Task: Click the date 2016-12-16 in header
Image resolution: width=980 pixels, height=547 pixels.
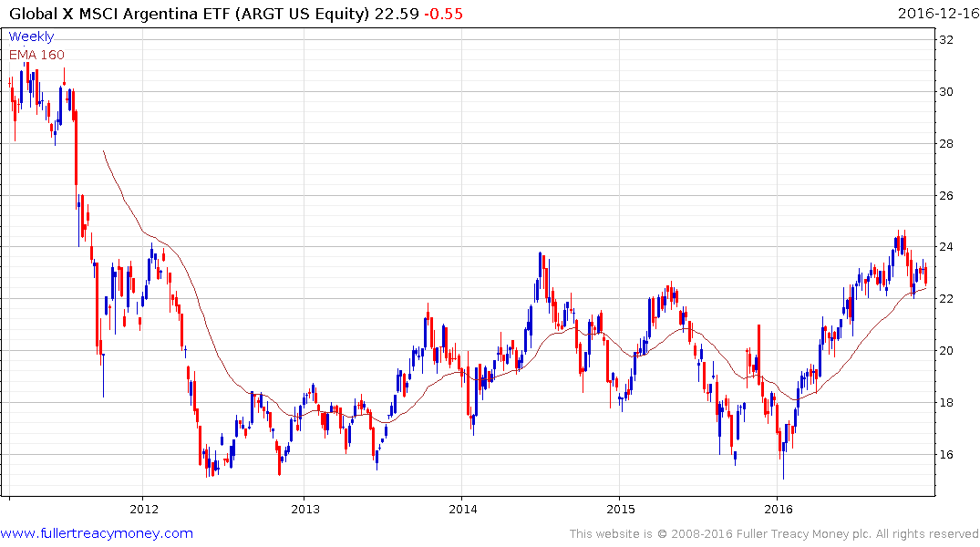Action: pyautogui.click(x=938, y=14)
